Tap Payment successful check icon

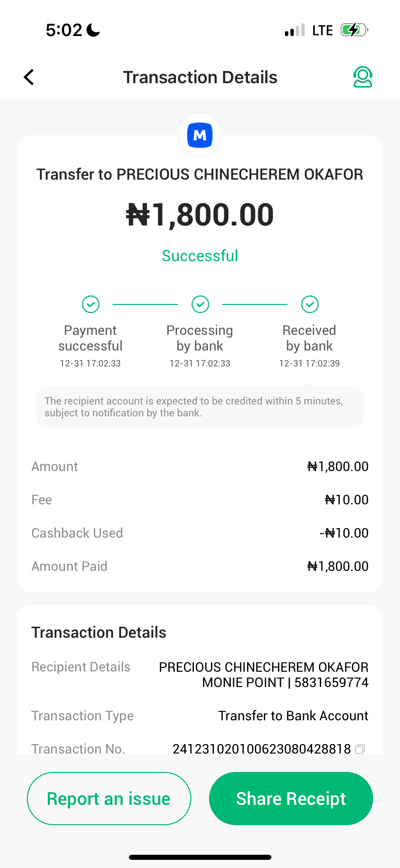pos(91,304)
